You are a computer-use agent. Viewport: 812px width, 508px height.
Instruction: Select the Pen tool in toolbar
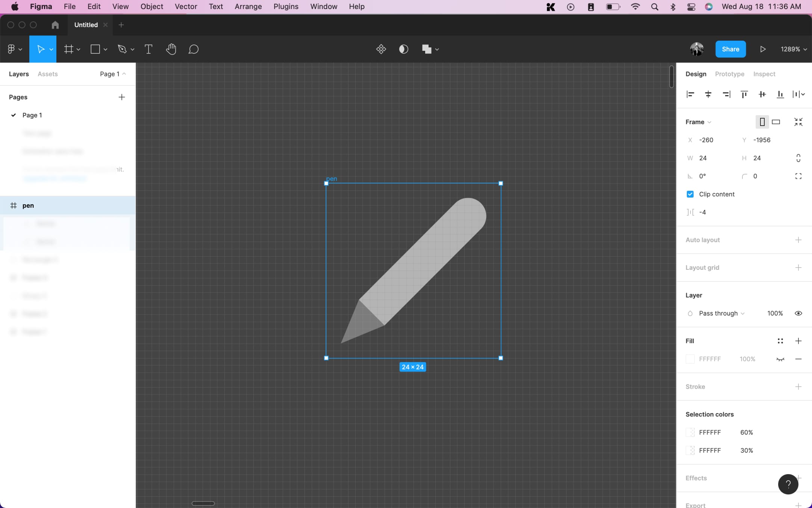coord(122,49)
